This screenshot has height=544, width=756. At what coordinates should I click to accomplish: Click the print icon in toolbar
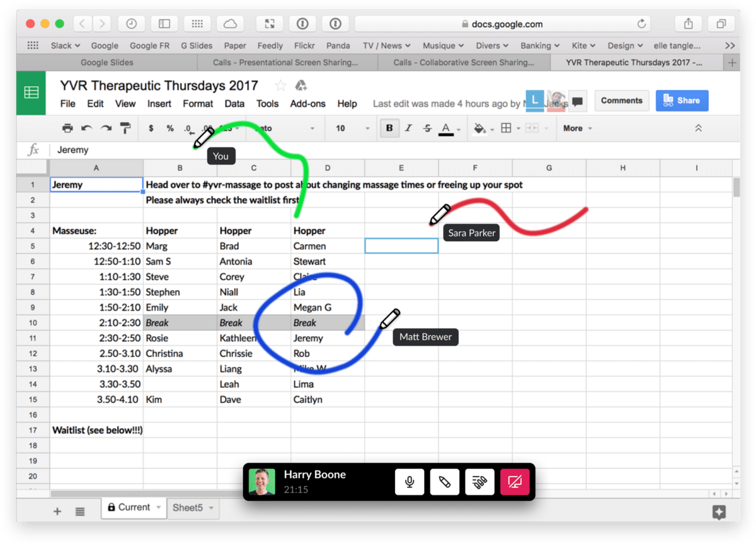[67, 128]
